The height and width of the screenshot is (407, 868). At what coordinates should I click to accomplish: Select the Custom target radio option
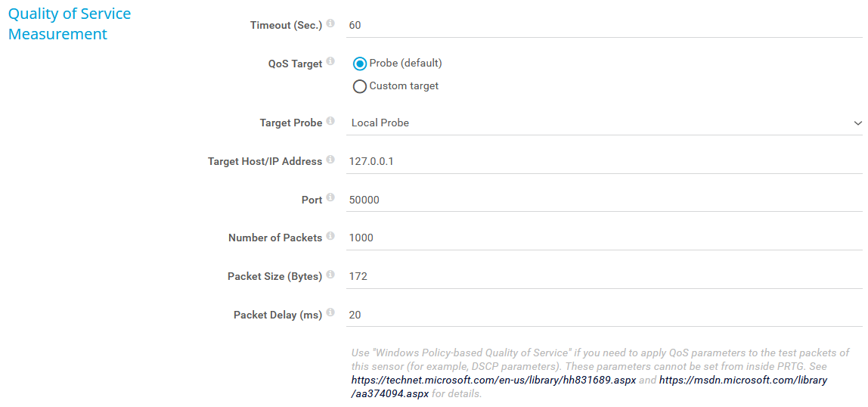[360, 86]
